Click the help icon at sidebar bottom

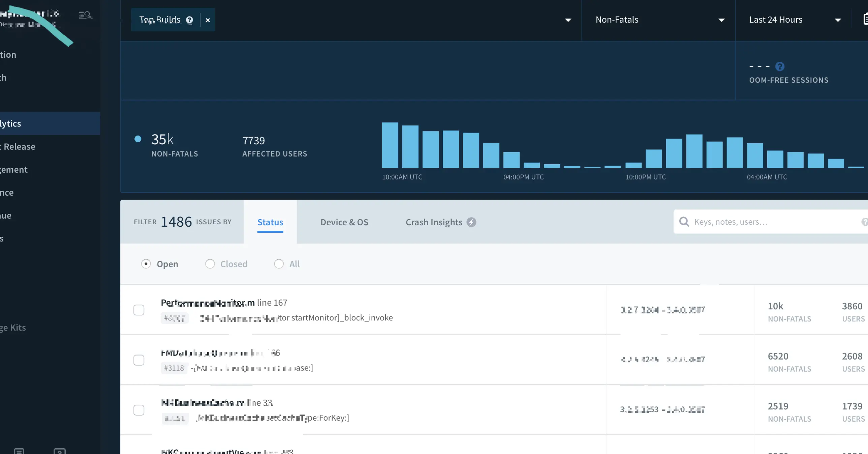pyautogui.click(x=60, y=451)
